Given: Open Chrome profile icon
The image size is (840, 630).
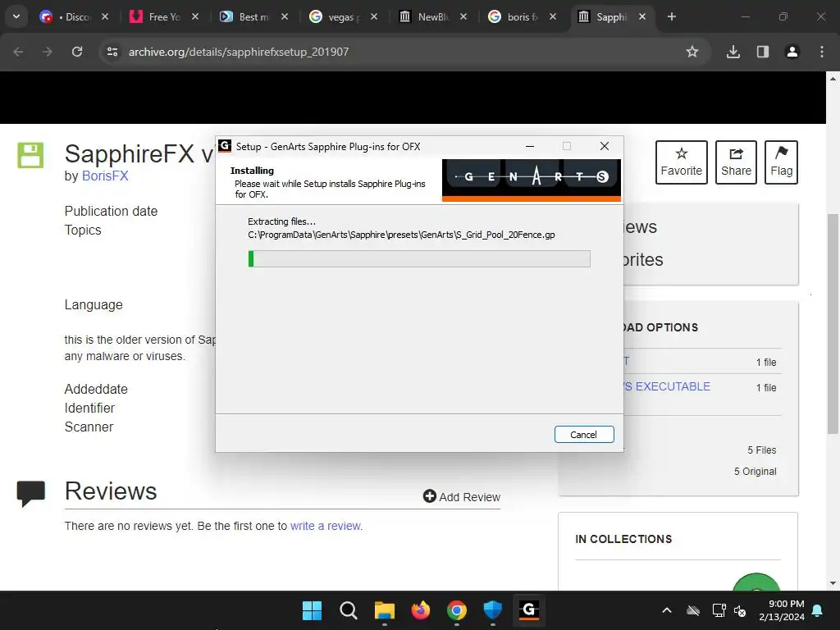Looking at the screenshot, I should point(792,52).
